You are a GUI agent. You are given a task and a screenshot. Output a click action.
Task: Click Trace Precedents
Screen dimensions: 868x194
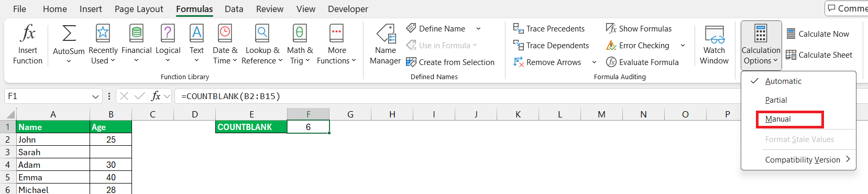pyautogui.click(x=549, y=28)
